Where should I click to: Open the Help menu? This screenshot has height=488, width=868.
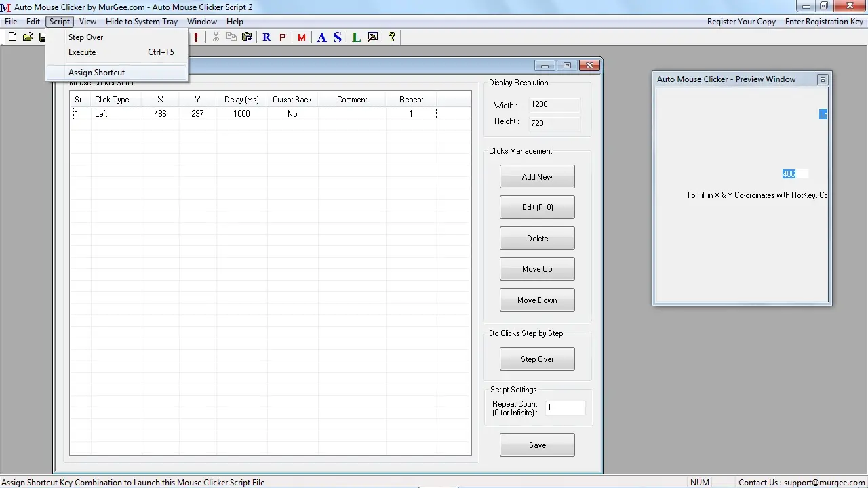235,22
